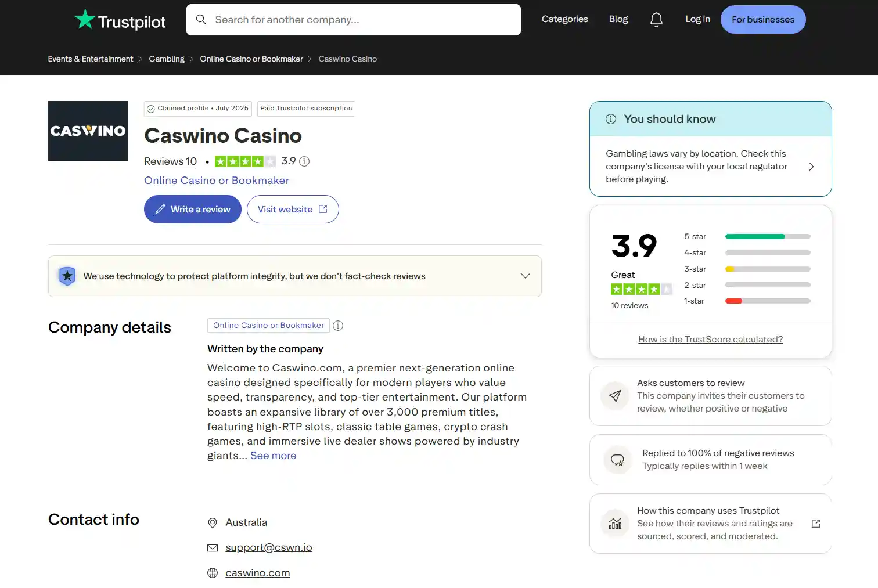Click the TrustScore info icon beside 3.9
The height and width of the screenshot is (588, 878).
tap(304, 161)
